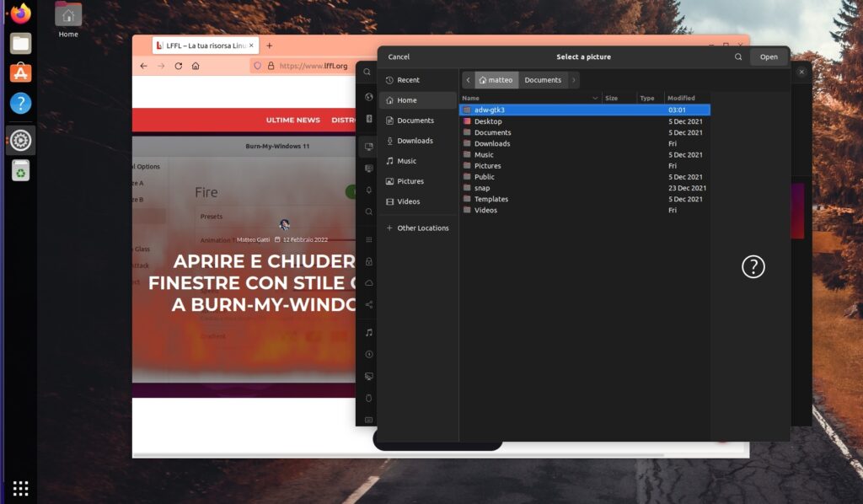Select Home in the file dialog sidebar

coord(418,100)
